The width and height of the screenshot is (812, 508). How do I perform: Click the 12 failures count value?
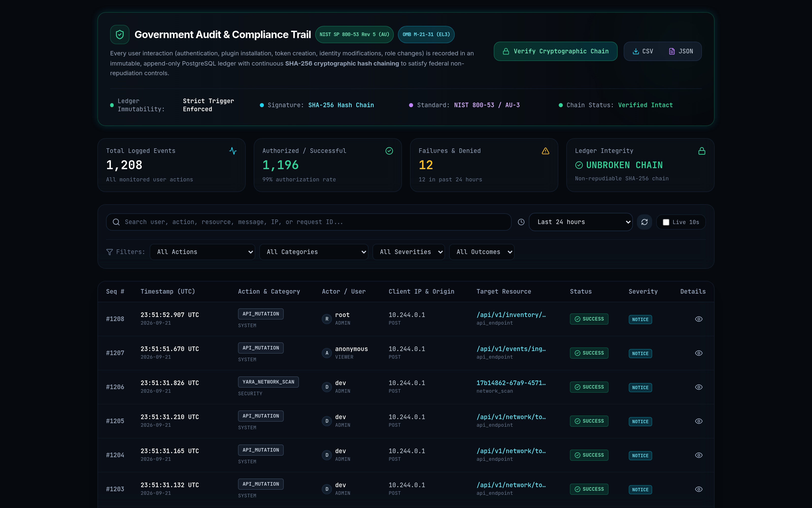426,165
